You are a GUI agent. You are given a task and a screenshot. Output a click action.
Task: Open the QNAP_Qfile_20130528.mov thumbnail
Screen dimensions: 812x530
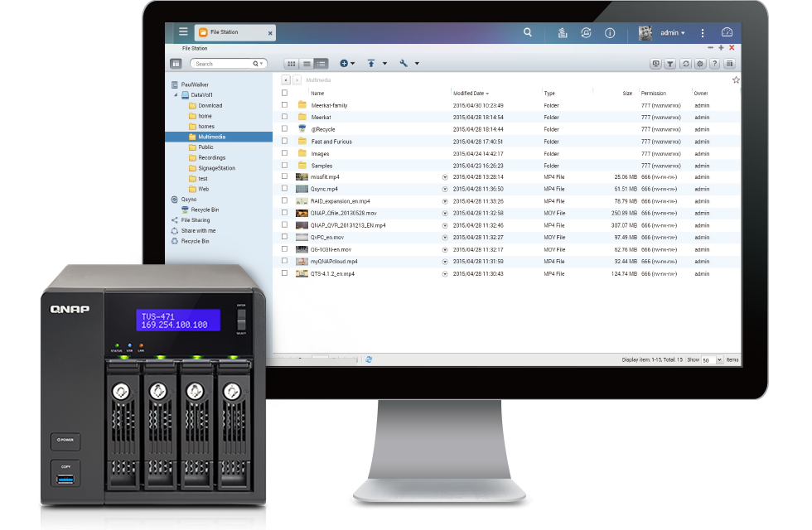coord(302,213)
